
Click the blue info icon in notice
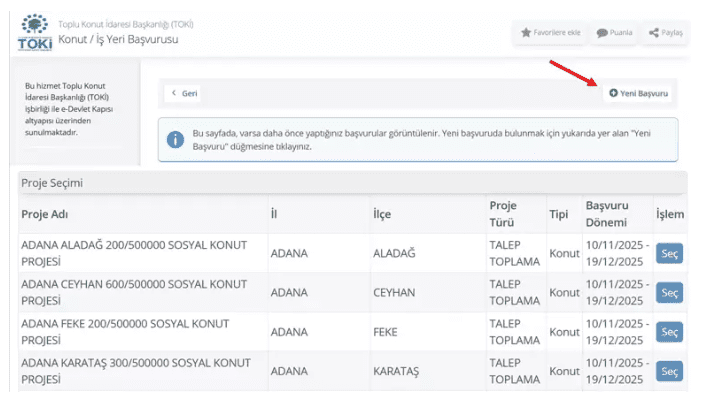point(175,139)
